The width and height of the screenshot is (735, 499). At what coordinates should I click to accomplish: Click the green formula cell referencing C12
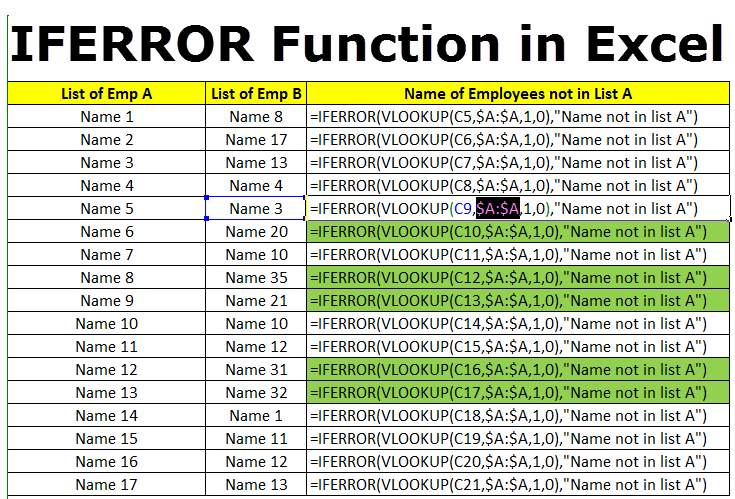click(518, 277)
